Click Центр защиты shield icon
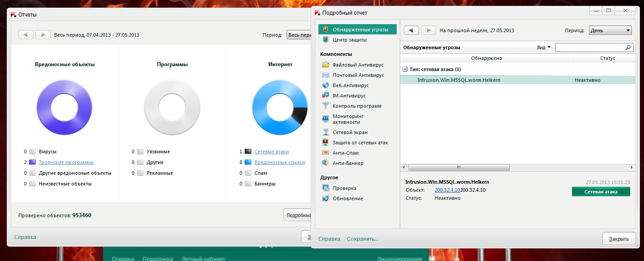 click(326, 40)
